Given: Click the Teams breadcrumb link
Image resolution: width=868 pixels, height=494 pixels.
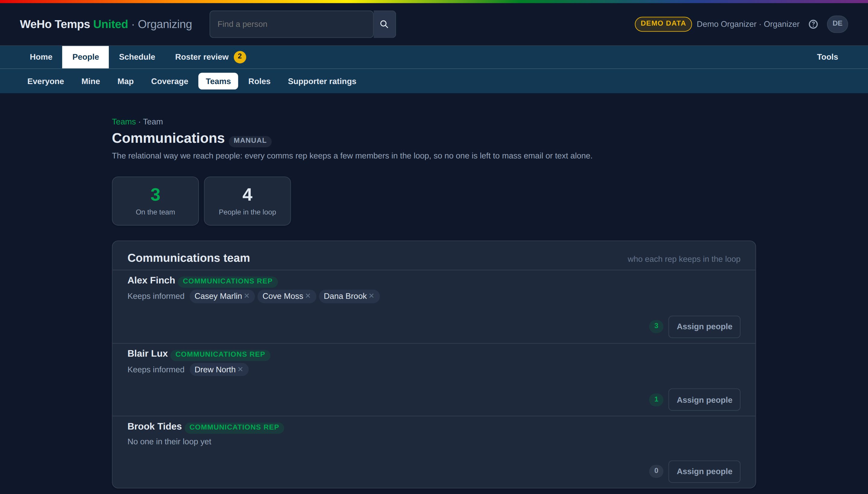Looking at the screenshot, I should coord(124,122).
